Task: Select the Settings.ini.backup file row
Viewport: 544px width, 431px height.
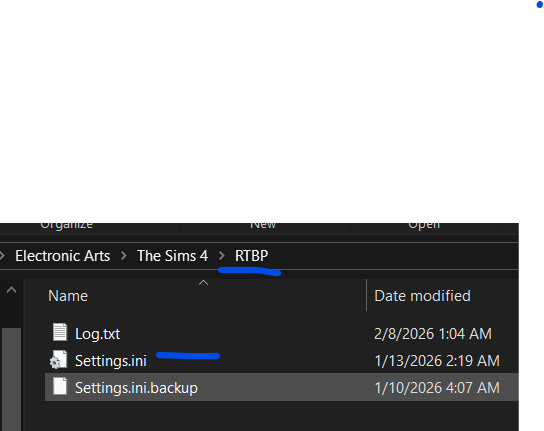Action: click(282, 387)
